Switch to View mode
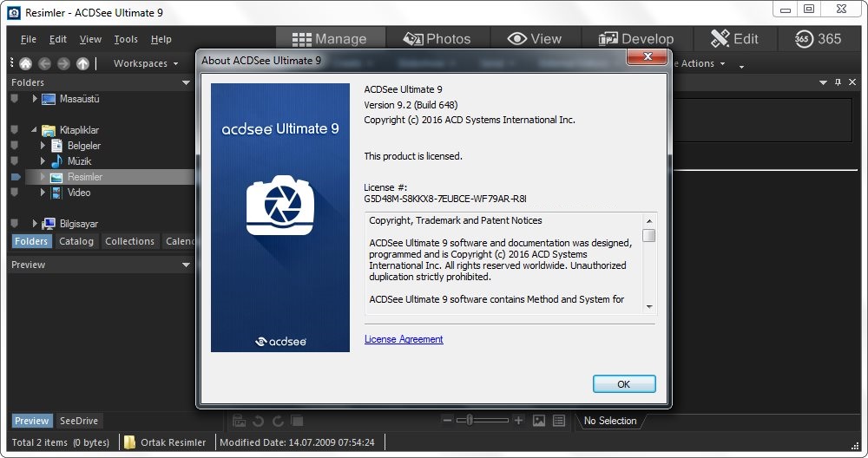This screenshot has width=868, height=458. click(535, 39)
